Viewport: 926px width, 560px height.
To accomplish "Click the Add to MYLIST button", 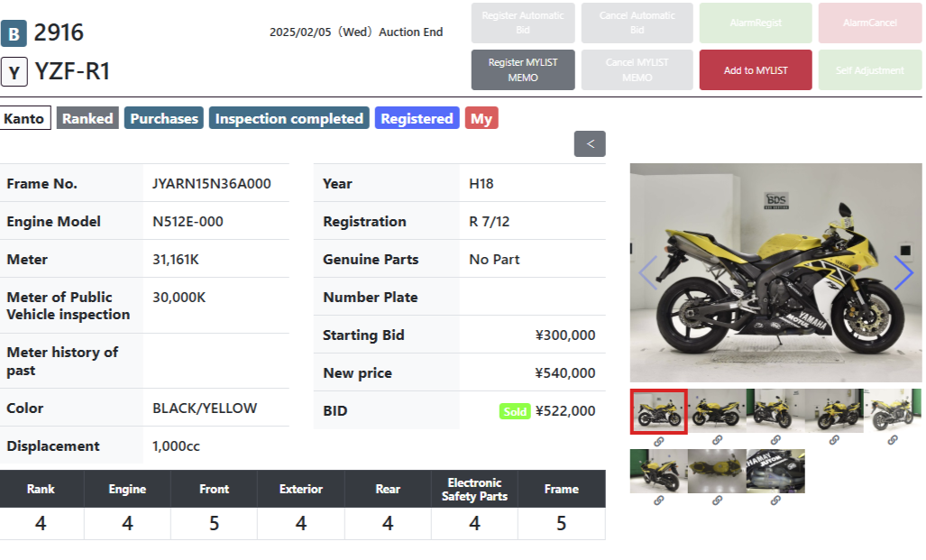I will coord(756,70).
